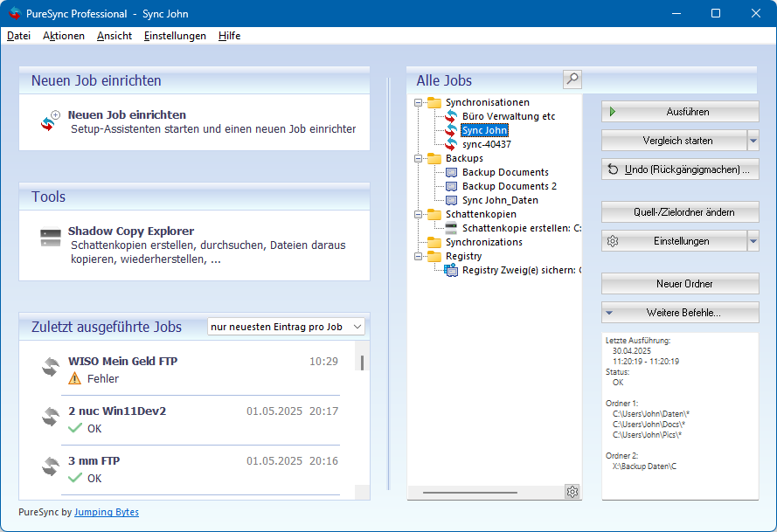The image size is (777, 532).
Task: Click the recent jobs list vertical scrollbar
Action: (362, 362)
